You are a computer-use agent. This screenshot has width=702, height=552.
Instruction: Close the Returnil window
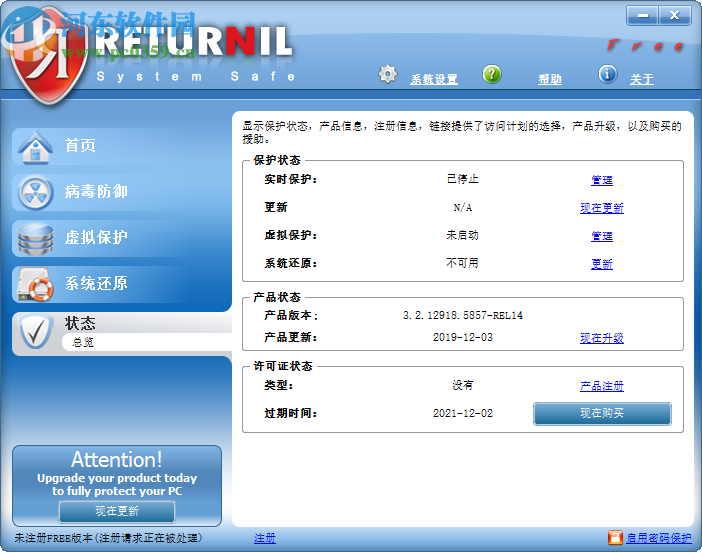(675, 16)
